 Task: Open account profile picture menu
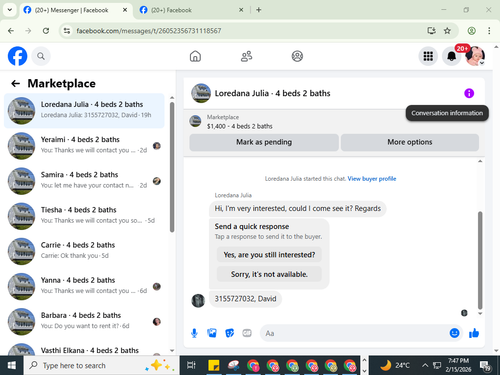pyautogui.click(x=475, y=56)
